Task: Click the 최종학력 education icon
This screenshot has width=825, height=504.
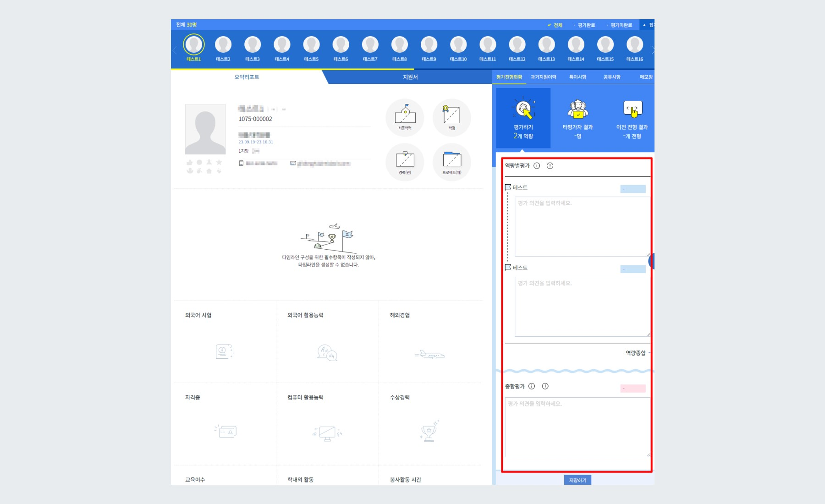Action: [x=405, y=117]
